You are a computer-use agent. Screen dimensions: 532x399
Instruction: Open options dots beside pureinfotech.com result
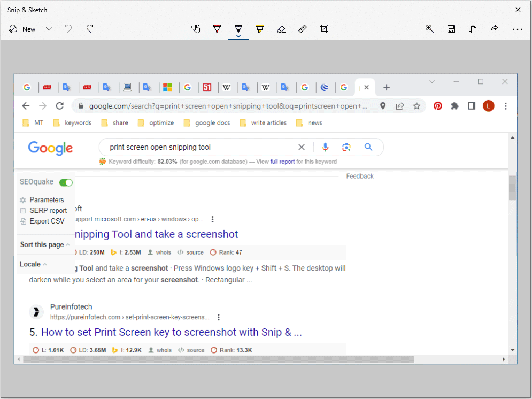coord(219,317)
